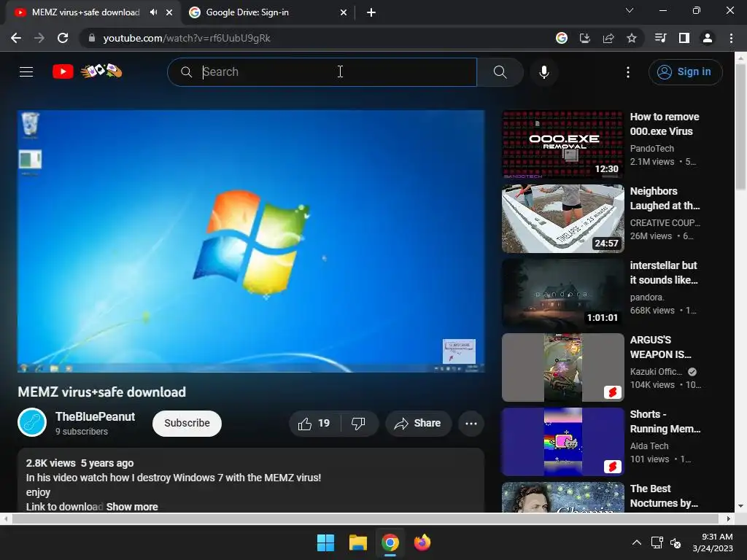Open the Best Nocturnes video title

tap(664, 496)
